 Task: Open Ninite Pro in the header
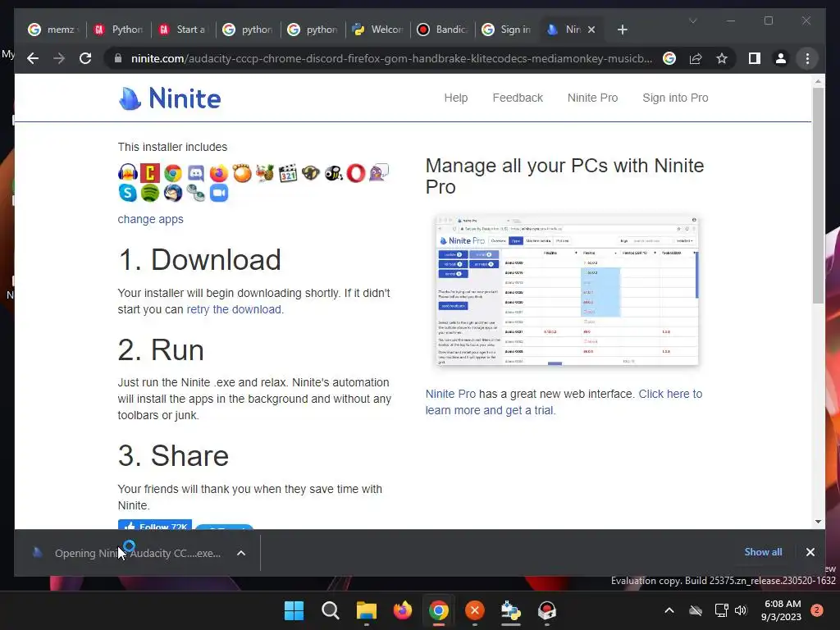point(592,98)
